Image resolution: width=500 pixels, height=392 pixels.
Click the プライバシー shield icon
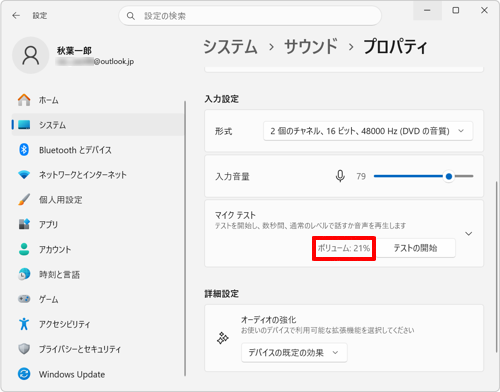click(x=24, y=349)
